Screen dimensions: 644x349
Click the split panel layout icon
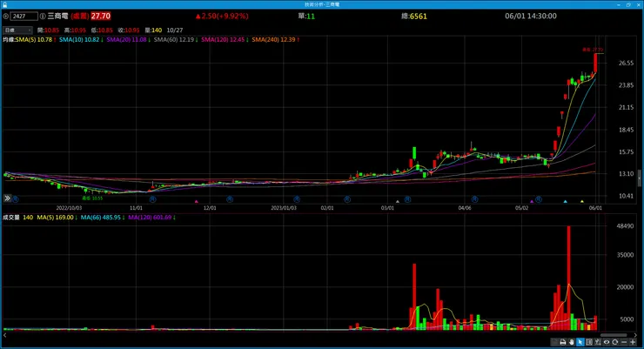589,342
